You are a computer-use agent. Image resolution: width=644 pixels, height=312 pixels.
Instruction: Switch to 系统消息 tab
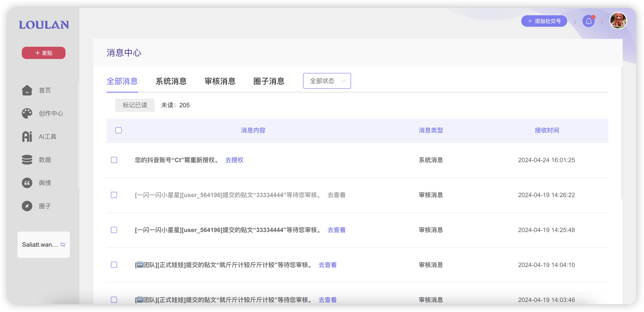click(171, 81)
